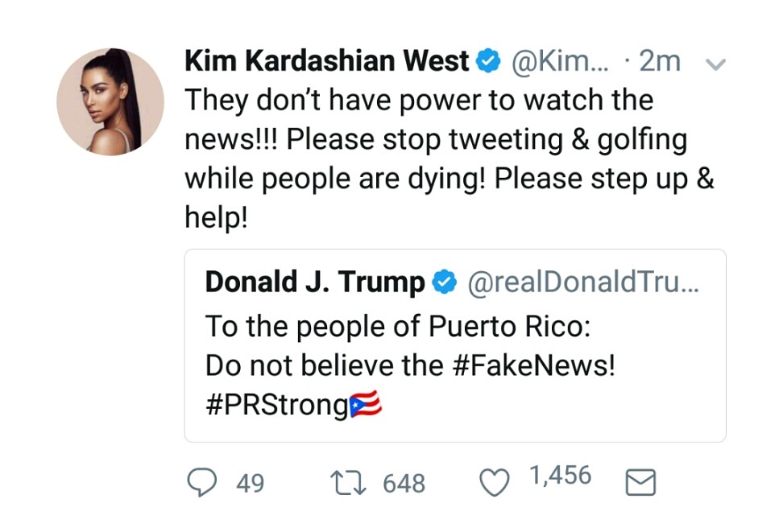Viewport: 783px width, 532px height.
Task: Open the #PRStrong hashtag
Action: pyautogui.click(x=276, y=406)
